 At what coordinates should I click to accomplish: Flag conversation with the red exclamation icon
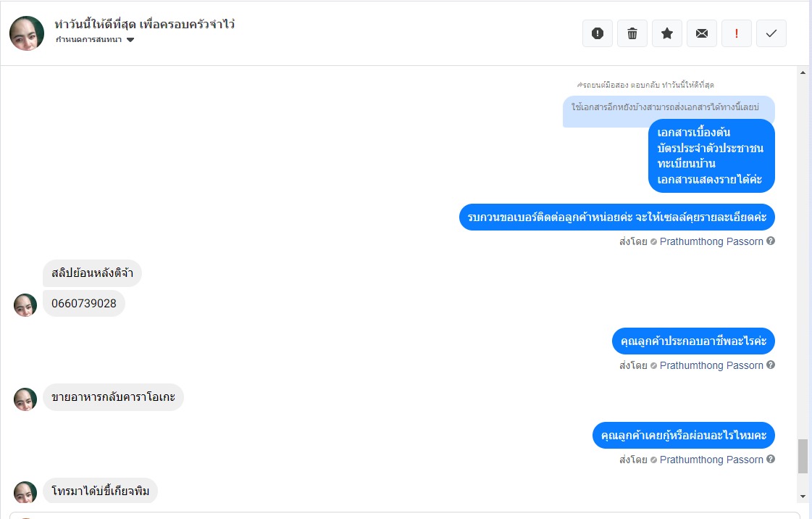737,33
